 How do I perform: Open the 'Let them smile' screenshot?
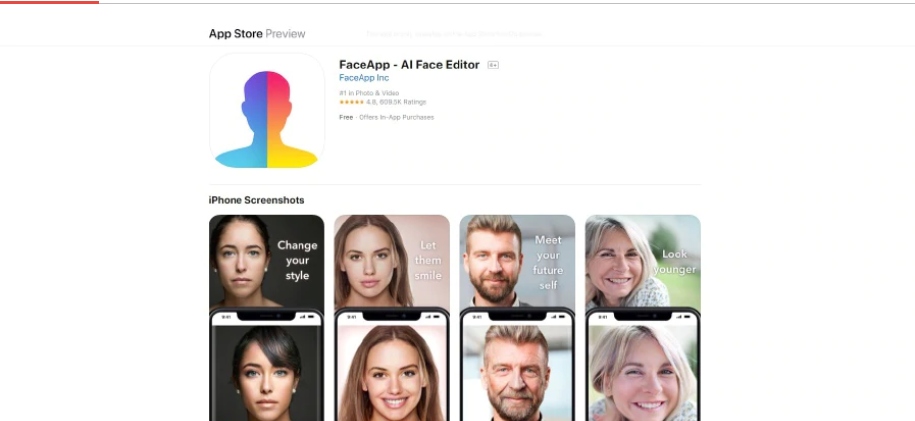click(x=392, y=318)
